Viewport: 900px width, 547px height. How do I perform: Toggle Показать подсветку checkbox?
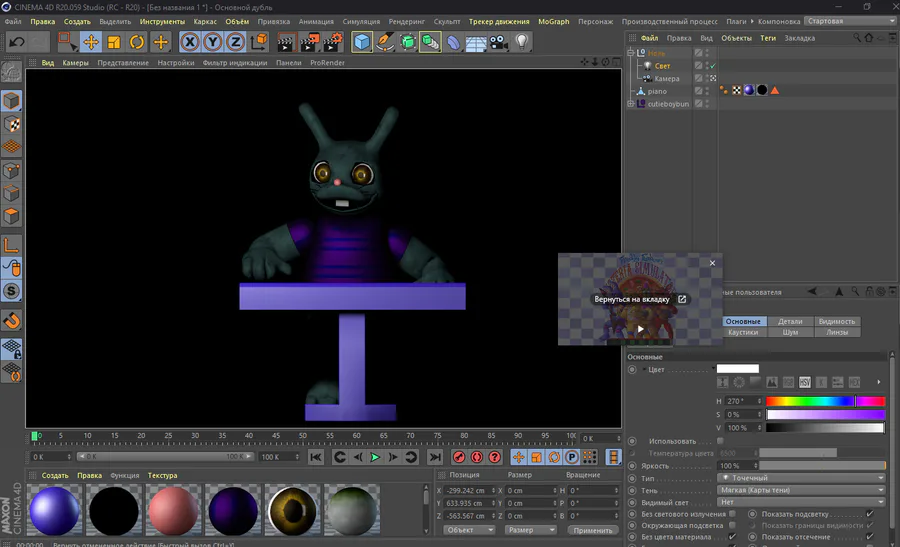870,514
